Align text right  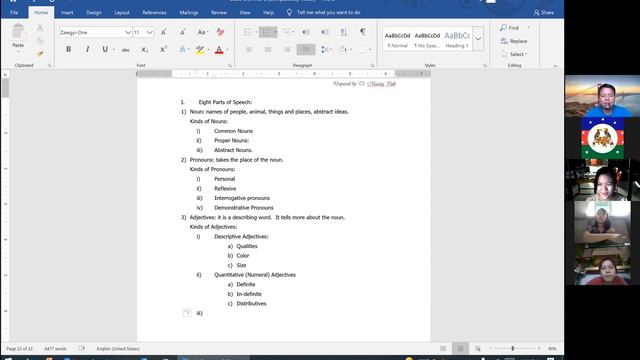[x=287, y=49]
